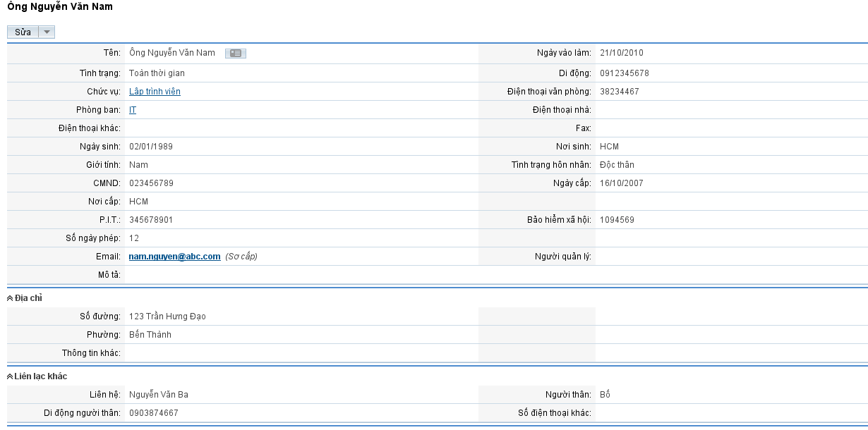868x430 pixels.
Task: Open the Lập trình viên job title link
Action: (x=155, y=92)
